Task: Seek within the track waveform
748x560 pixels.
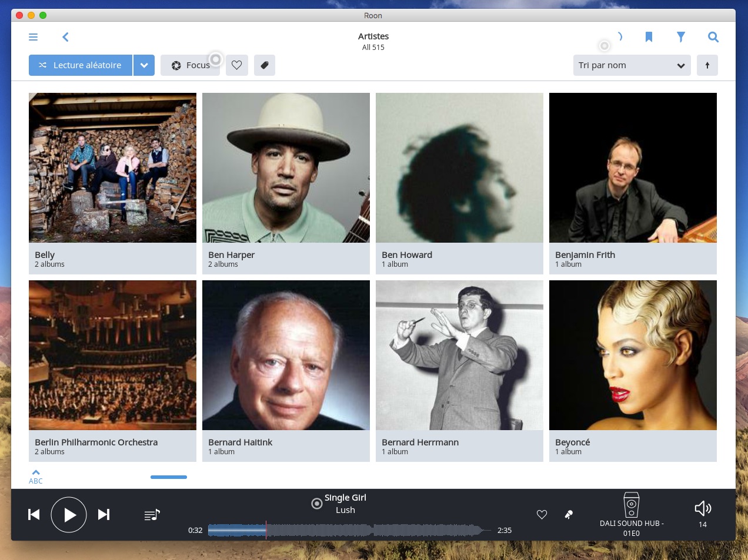Action: pyautogui.click(x=349, y=530)
